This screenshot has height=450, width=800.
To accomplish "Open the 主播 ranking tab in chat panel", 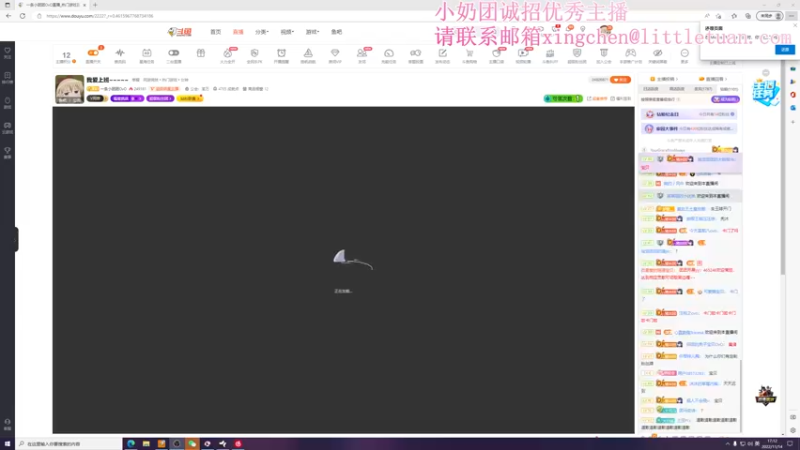I will click(x=664, y=79).
